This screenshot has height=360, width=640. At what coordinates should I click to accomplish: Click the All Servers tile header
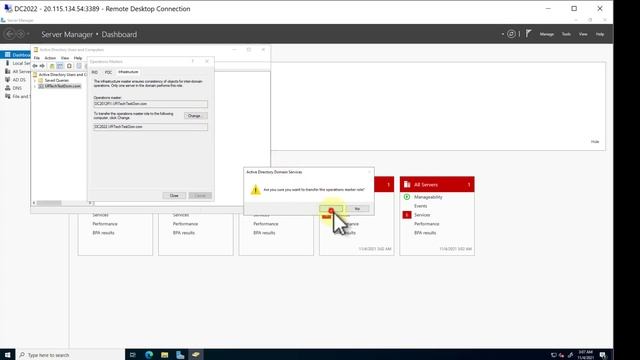437,184
